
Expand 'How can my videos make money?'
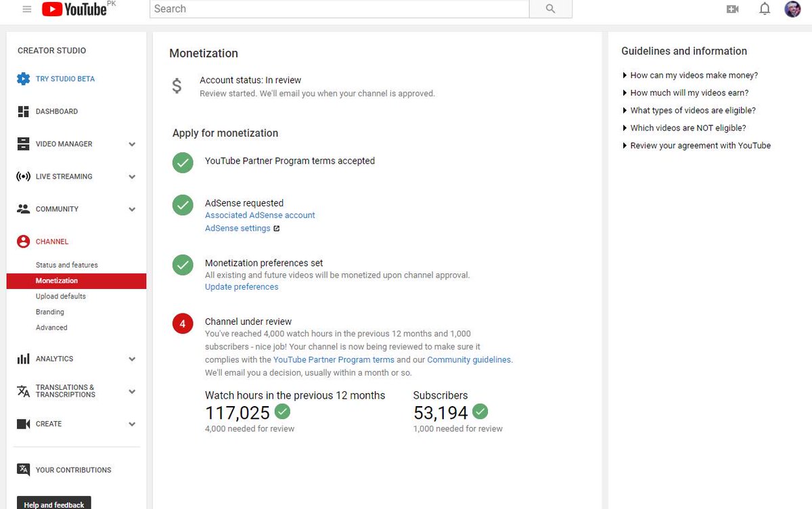pos(690,75)
